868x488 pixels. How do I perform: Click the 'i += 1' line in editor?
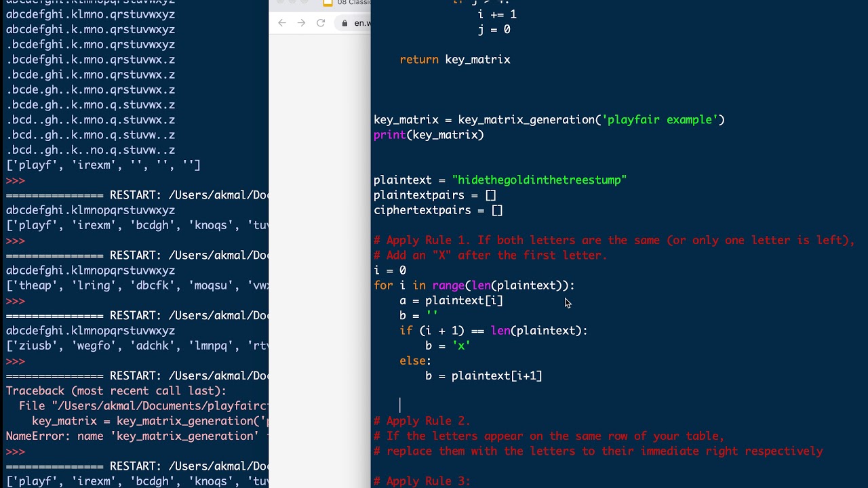point(497,14)
